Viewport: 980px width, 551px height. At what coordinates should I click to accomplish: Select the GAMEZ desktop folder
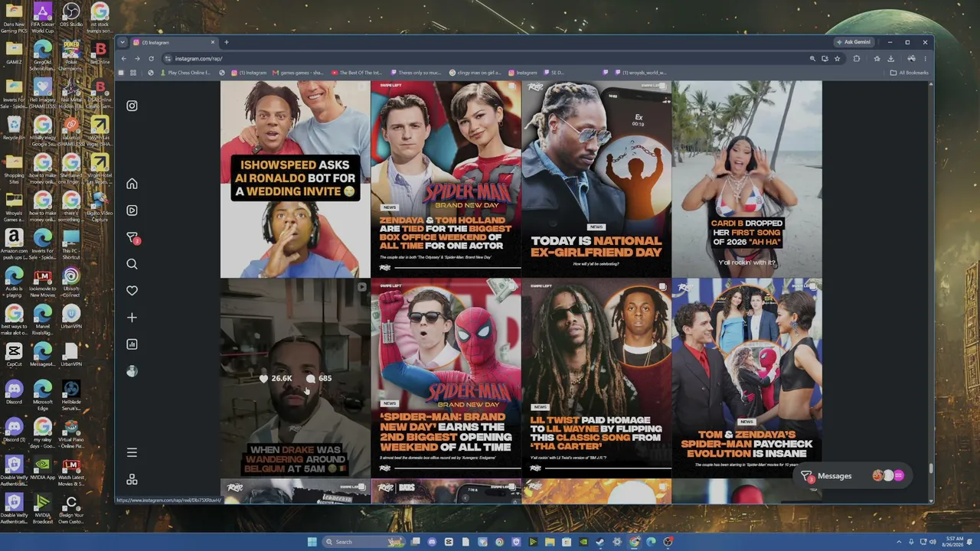pos(14,52)
